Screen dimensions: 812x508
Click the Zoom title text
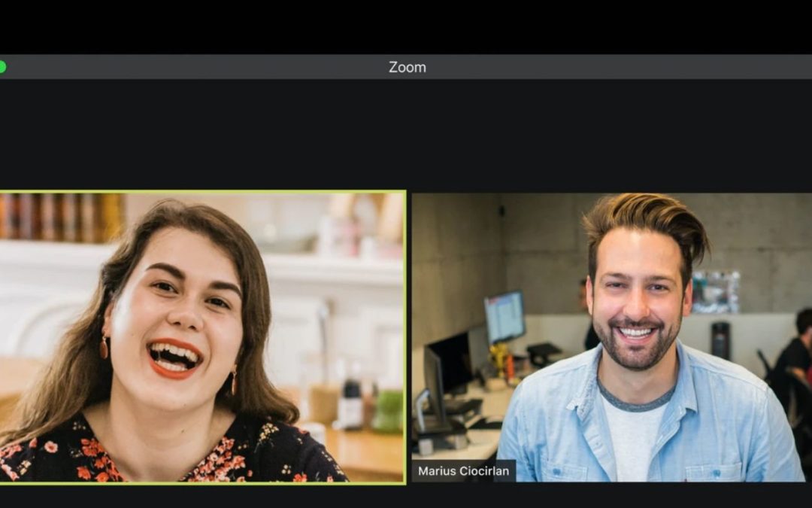(407, 67)
